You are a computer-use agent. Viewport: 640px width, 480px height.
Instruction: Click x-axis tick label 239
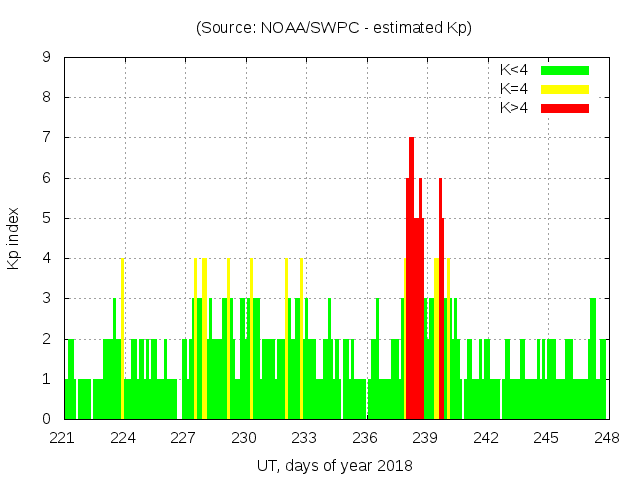[426, 437]
